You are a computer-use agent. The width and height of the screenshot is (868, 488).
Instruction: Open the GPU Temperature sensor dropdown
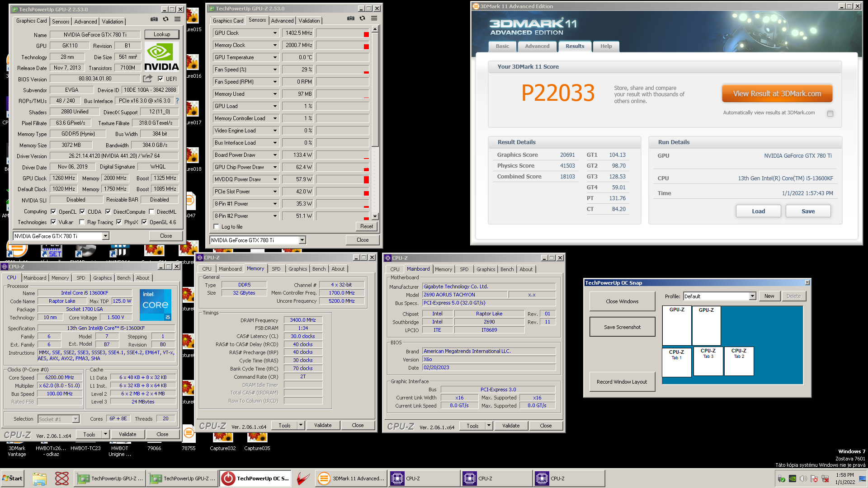(x=274, y=57)
